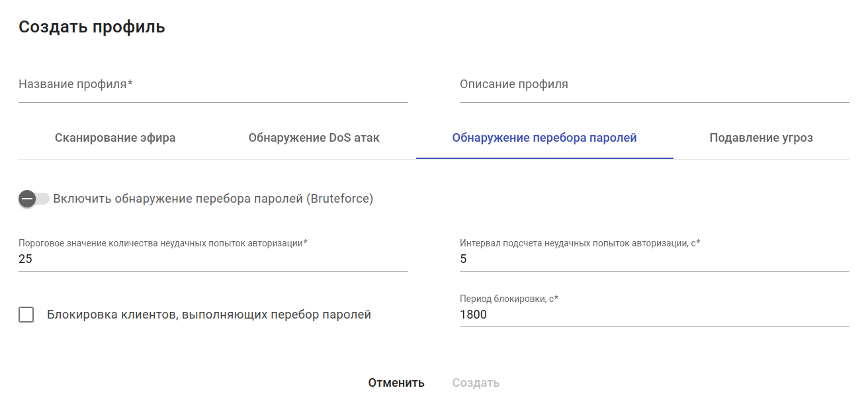Viewport: 868px width, 404px height.
Task: Click the counting interval field showing 5
Action: point(654,259)
